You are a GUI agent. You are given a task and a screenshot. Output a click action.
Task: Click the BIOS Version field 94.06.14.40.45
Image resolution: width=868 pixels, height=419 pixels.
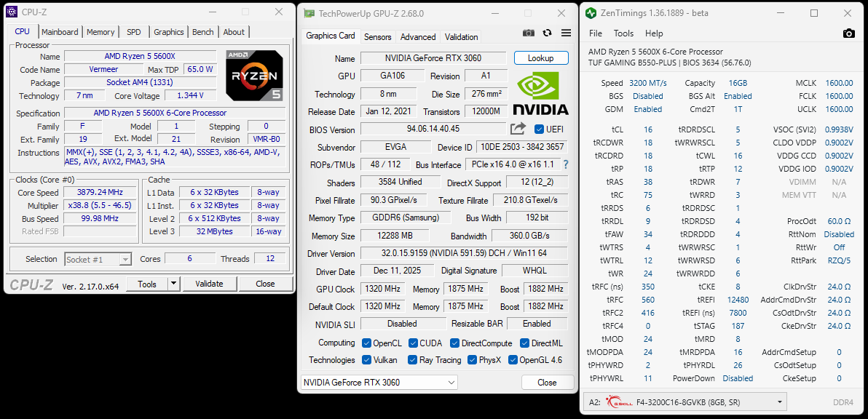pos(433,129)
